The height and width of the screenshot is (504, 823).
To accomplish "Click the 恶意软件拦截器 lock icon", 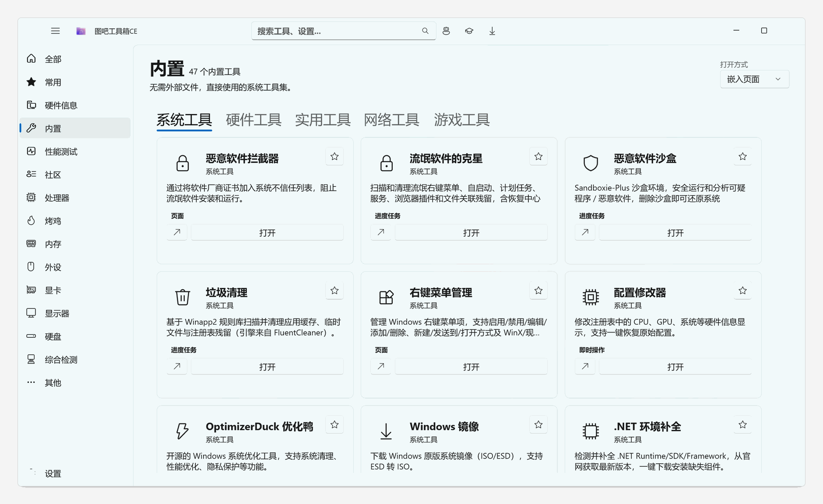I will click(x=183, y=163).
